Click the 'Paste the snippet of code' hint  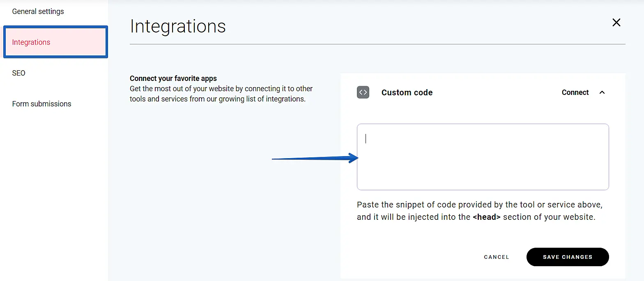[479, 205]
